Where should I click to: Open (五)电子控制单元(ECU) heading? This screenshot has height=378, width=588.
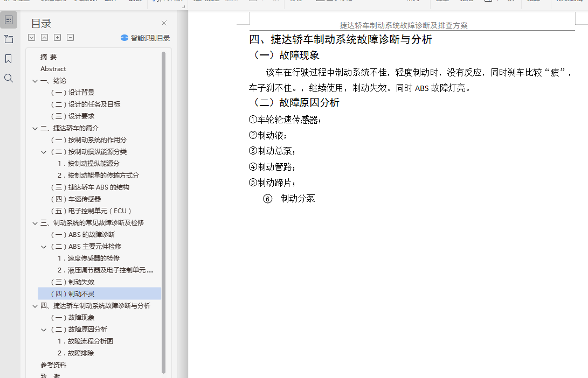(x=91, y=211)
